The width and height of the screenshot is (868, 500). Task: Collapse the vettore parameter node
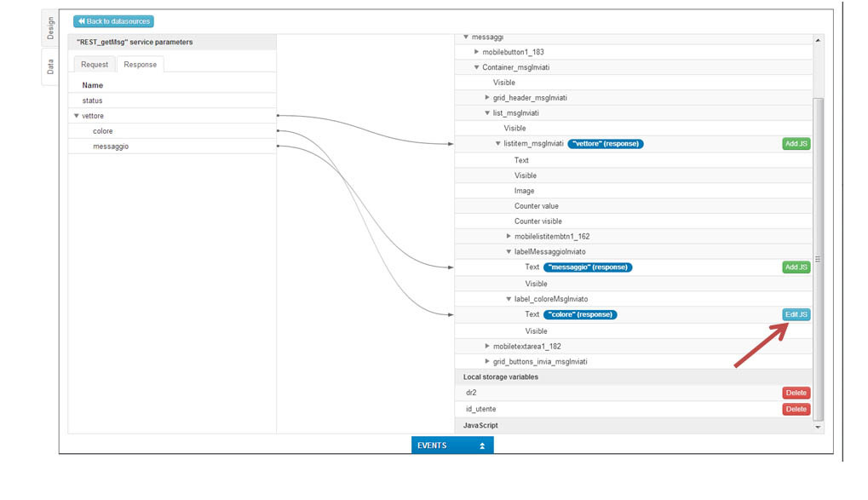point(76,116)
